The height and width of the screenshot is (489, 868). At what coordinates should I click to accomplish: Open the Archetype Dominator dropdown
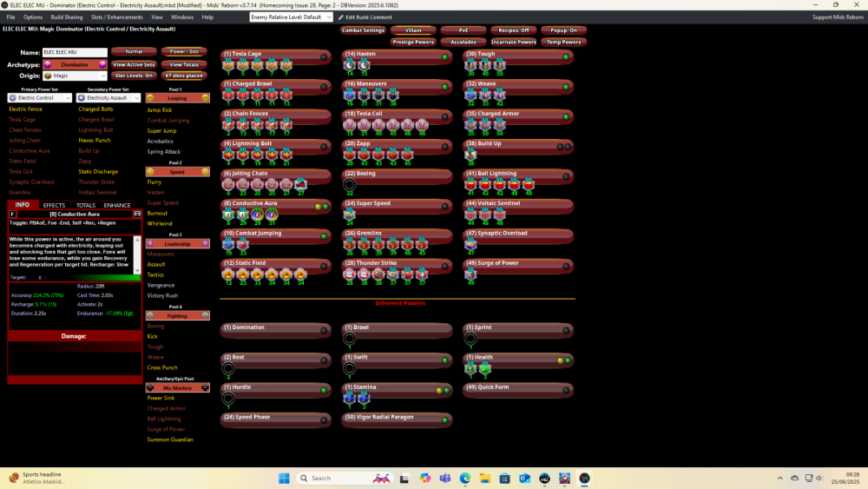74,65
